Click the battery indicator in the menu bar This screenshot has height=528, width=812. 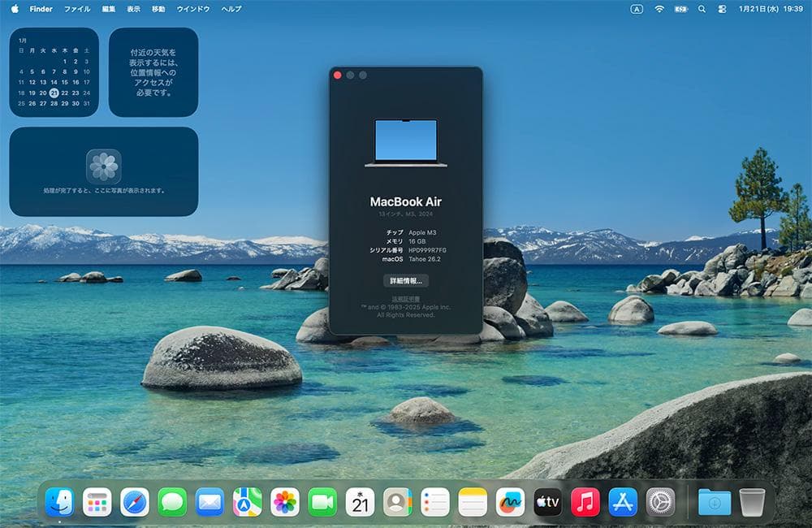(x=680, y=9)
